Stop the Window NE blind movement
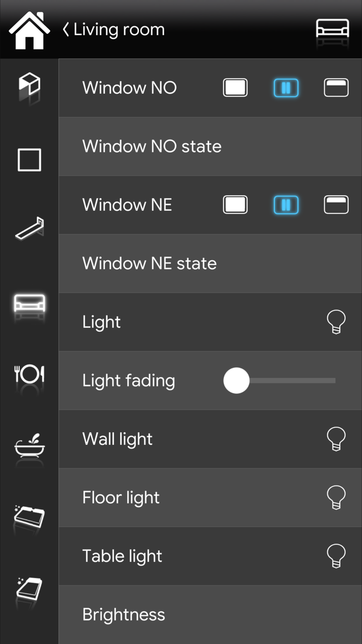The width and height of the screenshot is (362, 644). tap(286, 205)
